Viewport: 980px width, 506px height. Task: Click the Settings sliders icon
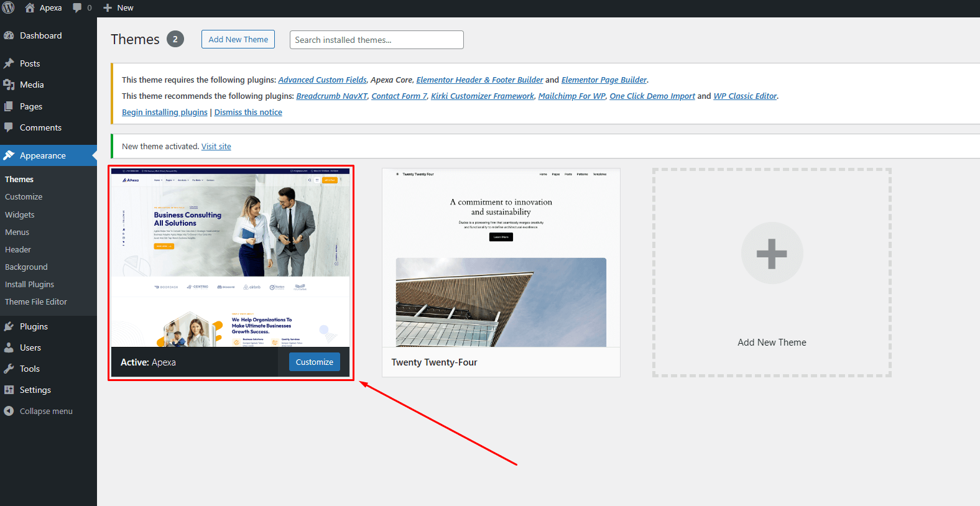9,390
